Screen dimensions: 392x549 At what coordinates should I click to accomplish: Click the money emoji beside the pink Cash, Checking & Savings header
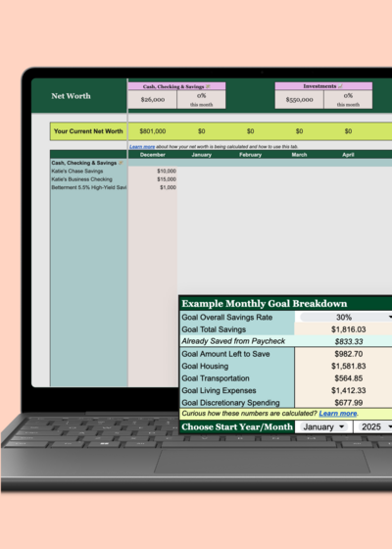coord(208,86)
